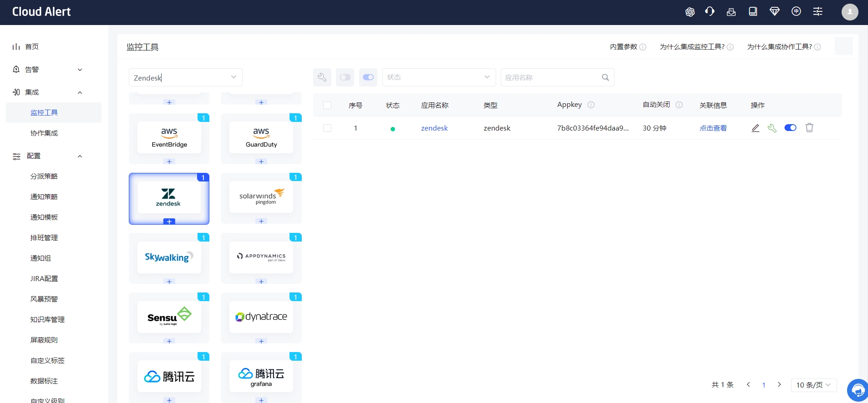Add a solarwinds pingdom integration with plus
This screenshot has width=868, height=403.
point(261,221)
